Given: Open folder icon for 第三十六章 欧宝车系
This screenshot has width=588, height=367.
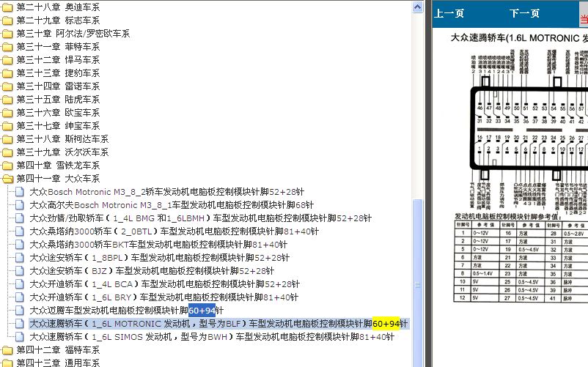Looking at the screenshot, I should tap(7, 113).
